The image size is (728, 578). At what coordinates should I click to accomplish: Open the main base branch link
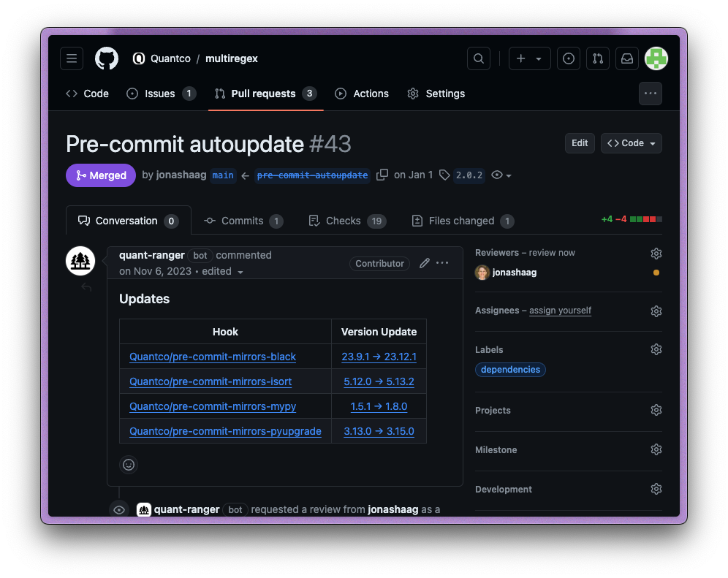point(223,175)
